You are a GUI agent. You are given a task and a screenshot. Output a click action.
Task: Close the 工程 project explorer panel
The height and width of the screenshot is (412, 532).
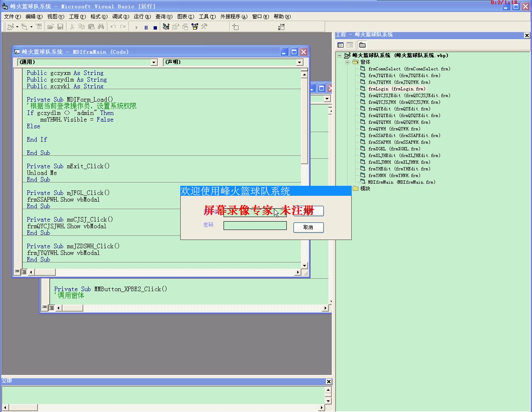[x=527, y=35]
